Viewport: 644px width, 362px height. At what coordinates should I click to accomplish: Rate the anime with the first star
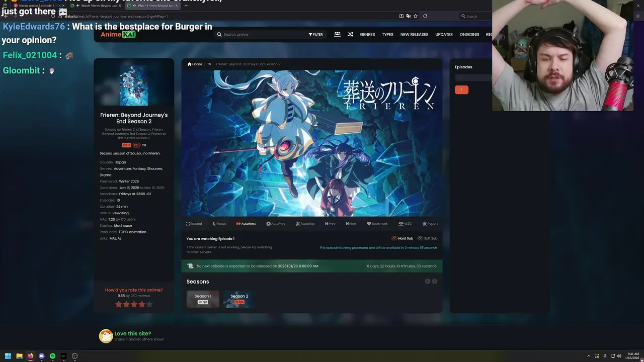pos(119,304)
